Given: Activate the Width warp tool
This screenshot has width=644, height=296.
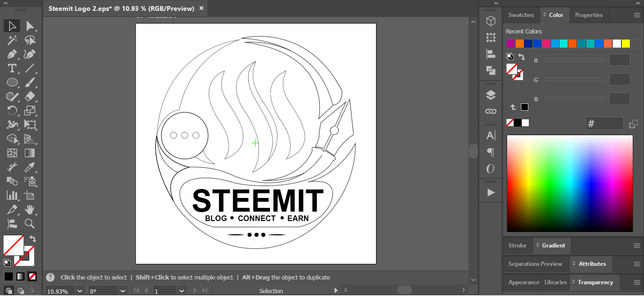Looking at the screenshot, I should pos(12,125).
